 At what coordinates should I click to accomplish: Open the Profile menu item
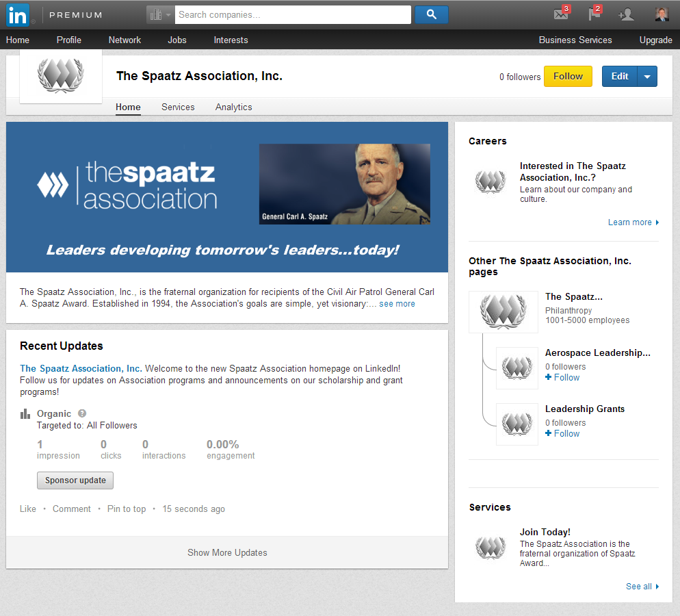pyautogui.click(x=69, y=40)
